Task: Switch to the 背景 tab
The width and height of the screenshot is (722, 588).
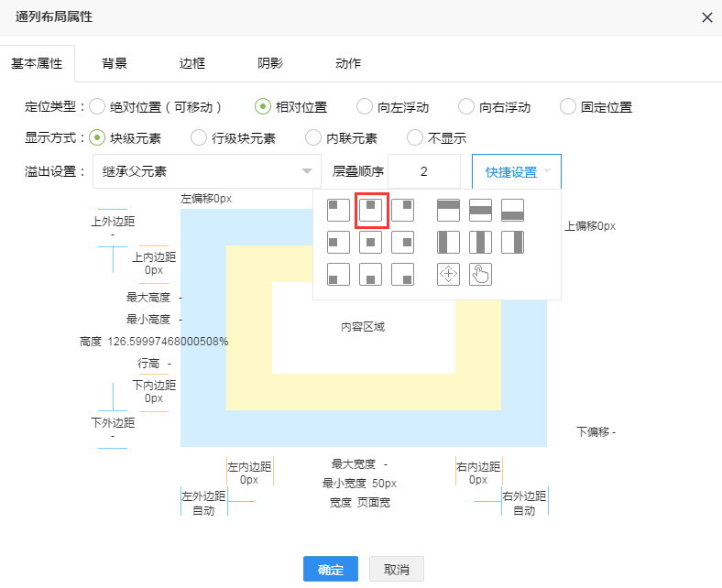Action: [115, 64]
